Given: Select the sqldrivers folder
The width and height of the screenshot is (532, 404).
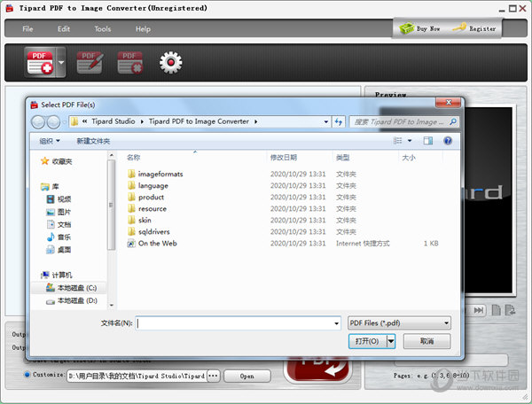Looking at the screenshot, I should coord(149,232).
